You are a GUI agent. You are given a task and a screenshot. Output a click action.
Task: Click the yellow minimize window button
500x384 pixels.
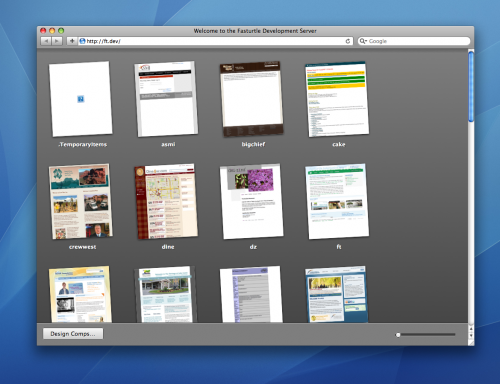point(52,31)
